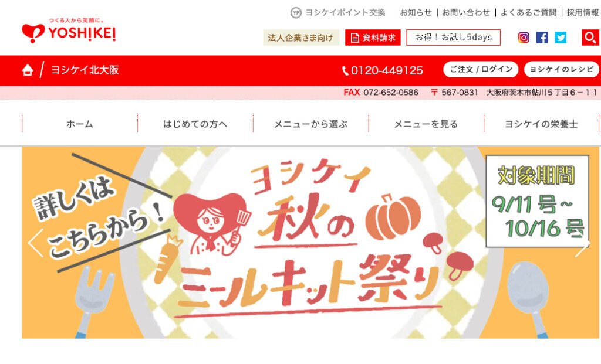Click the ご注文 / ログイン button
The width and height of the screenshot is (601, 364).
(481, 70)
